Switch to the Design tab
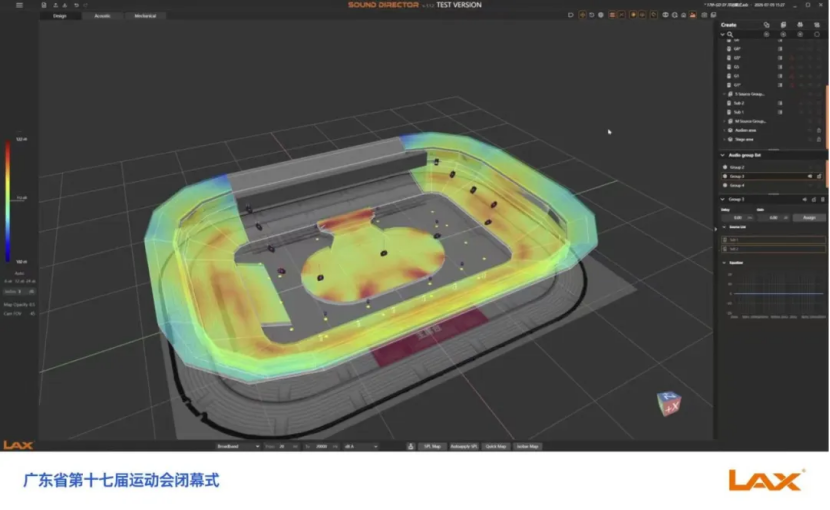This screenshot has width=830, height=510. pyautogui.click(x=60, y=16)
